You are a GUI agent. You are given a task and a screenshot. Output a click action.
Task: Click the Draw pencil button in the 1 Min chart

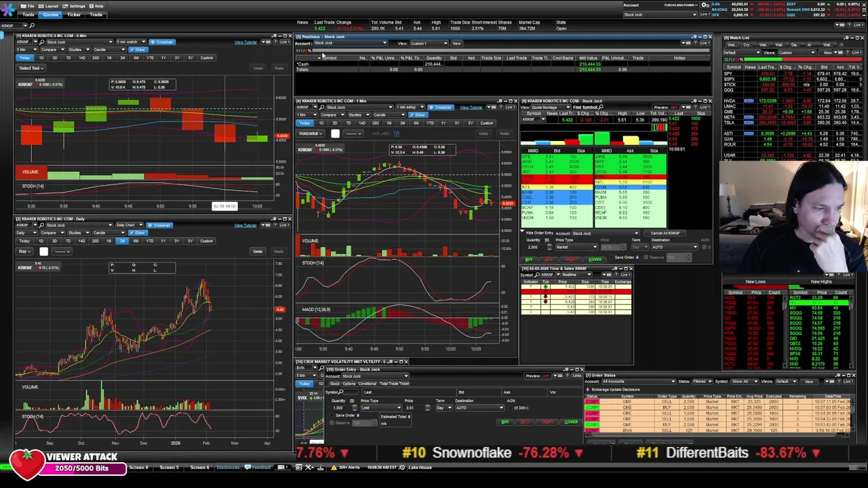[x=419, y=115]
